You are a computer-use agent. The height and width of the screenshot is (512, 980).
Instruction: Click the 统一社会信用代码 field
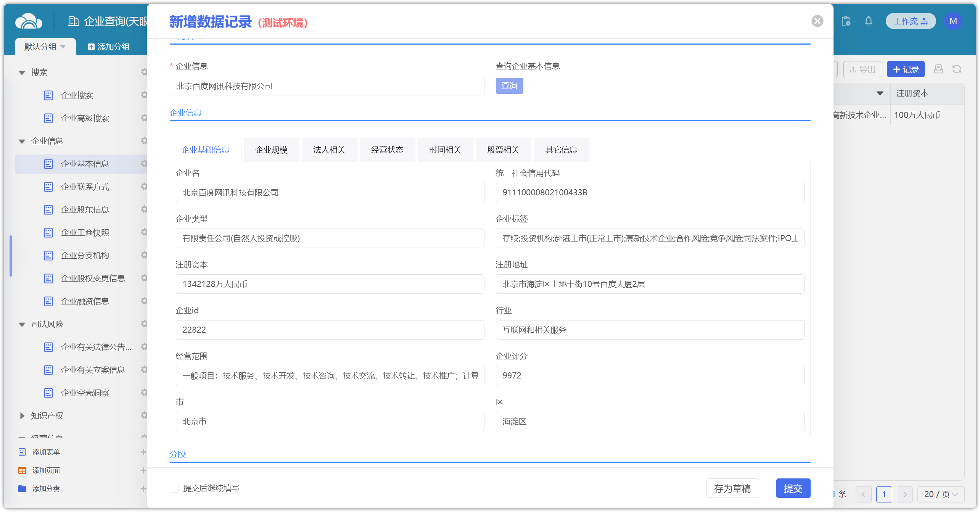pyautogui.click(x=650, y=192)
